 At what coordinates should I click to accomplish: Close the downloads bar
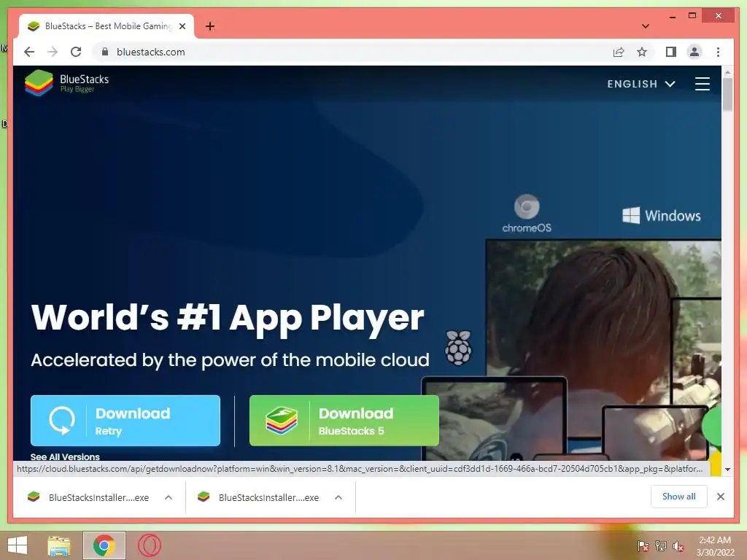coord(721,497)
